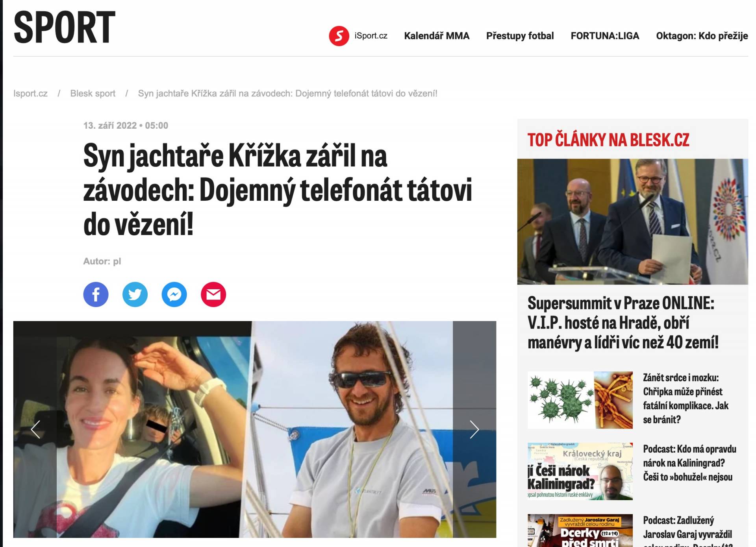Go to FORTUNA:LIGA section
This screenshot has height=547, width=756.
click(605, 36)
